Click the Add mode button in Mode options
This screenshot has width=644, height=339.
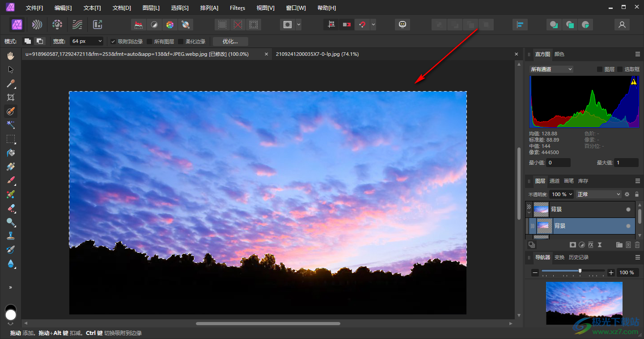pyautogui.click(x=28, y=42)
